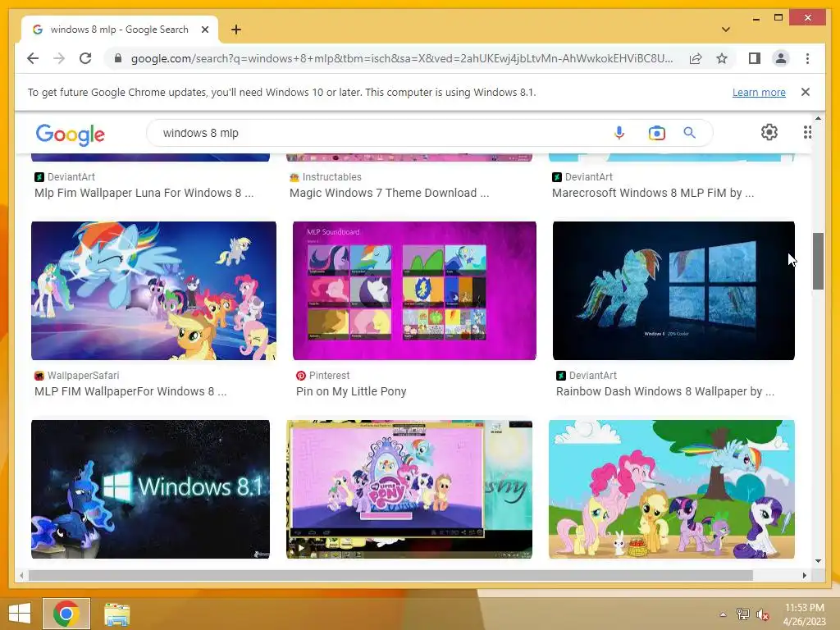Dismiss the Chrome update notification bar
The width and height of the screenshot is (840, 630).
806,92
